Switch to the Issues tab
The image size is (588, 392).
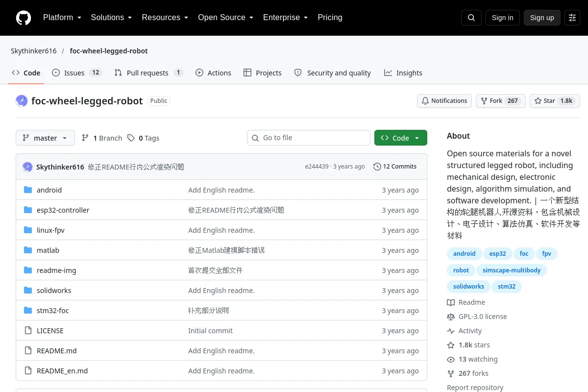76,73
